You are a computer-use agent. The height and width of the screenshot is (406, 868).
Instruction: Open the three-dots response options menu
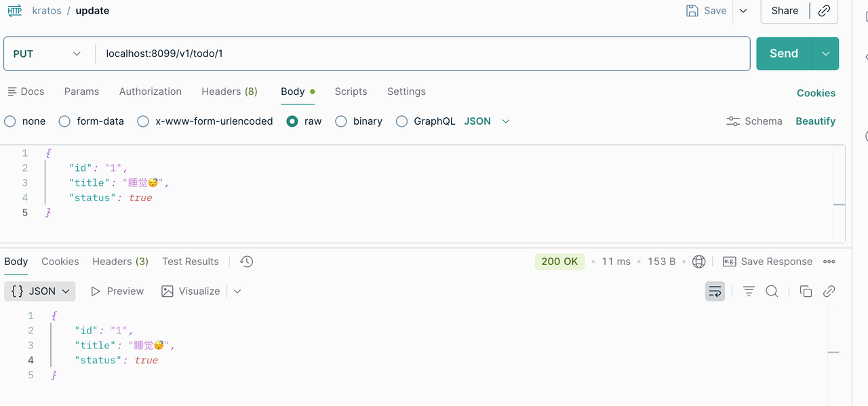829,262
